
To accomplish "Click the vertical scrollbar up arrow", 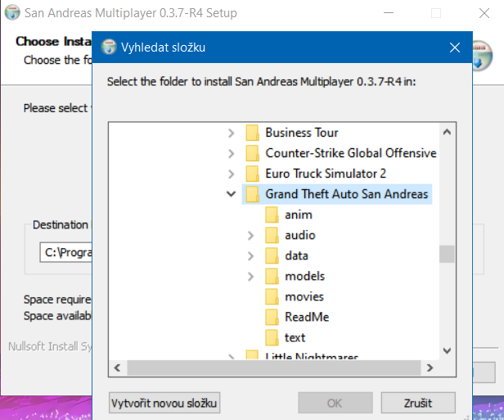I will [x=447, y=132].
